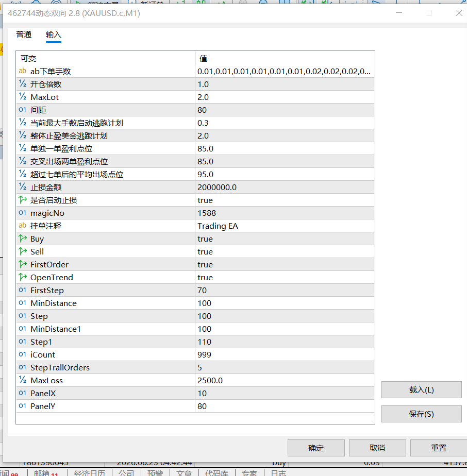Open the 专家 tab in terminal window
467x476 pixels.
(x=249, y=473)
